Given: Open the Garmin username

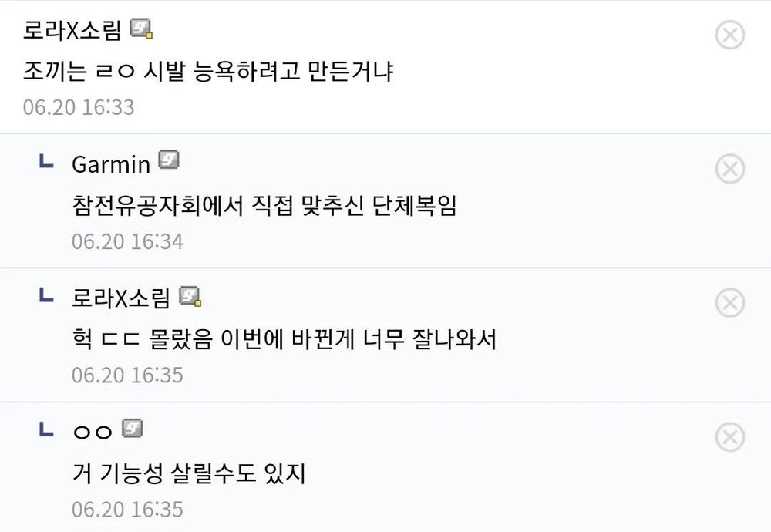Looking at the screenshot, I should coord(110,163).
